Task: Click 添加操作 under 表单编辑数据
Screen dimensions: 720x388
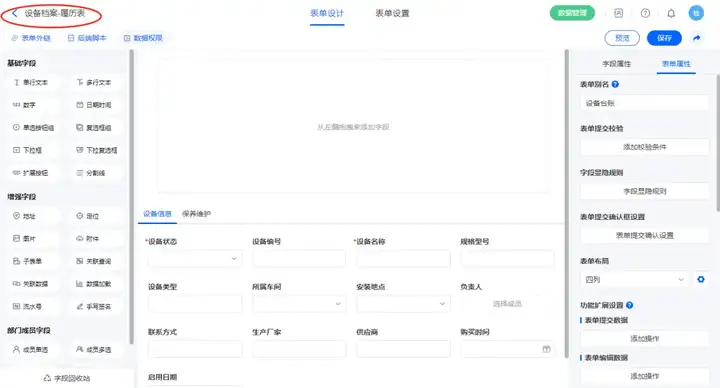Action: [645, 376]
